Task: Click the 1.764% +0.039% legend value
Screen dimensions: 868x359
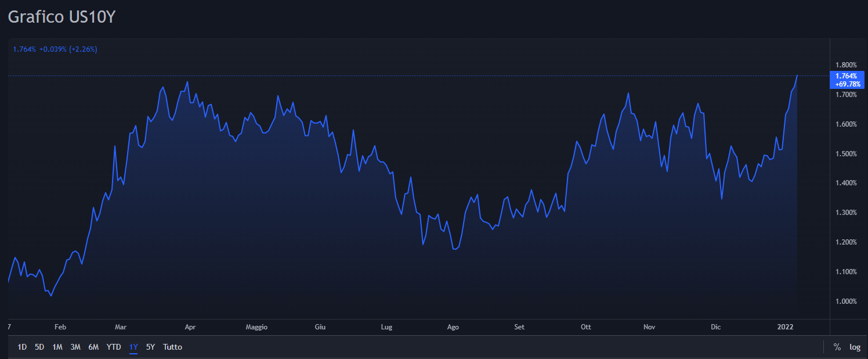Action: click(x=55, y=49)
